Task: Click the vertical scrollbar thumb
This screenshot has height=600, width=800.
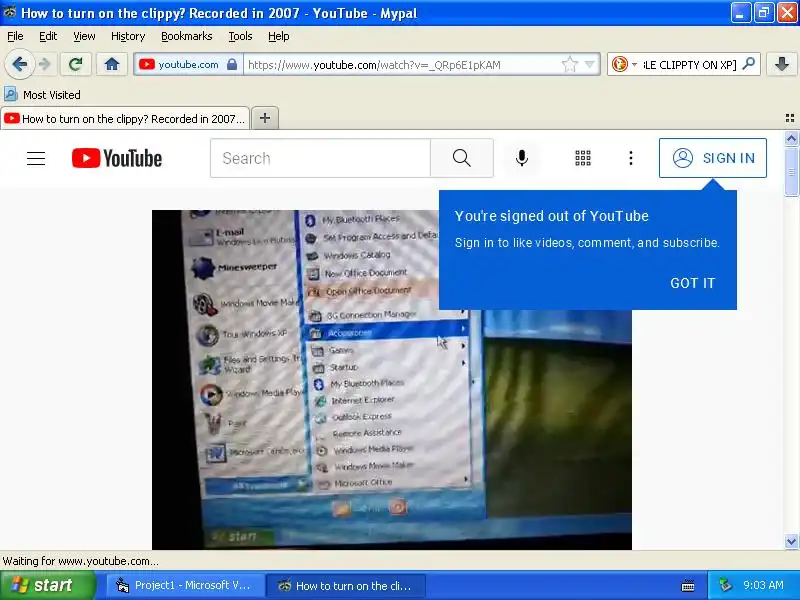Action: click(x=791, y=171)
